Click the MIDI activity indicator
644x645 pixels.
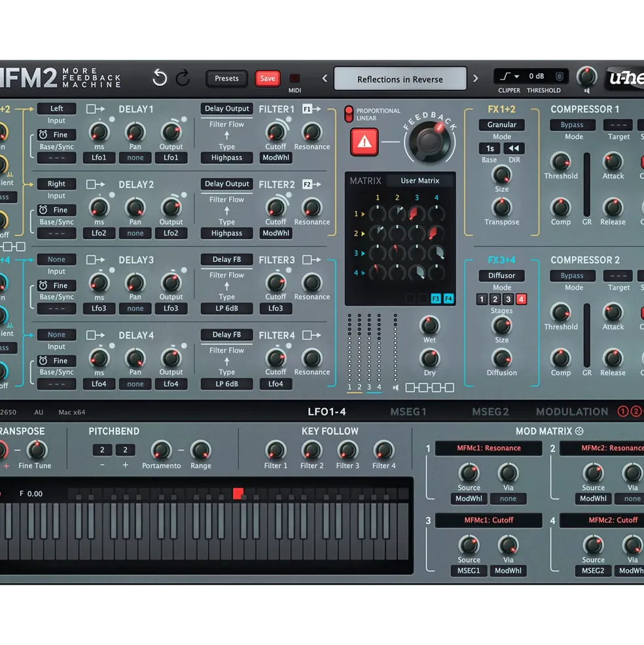(x=295, y=78)
